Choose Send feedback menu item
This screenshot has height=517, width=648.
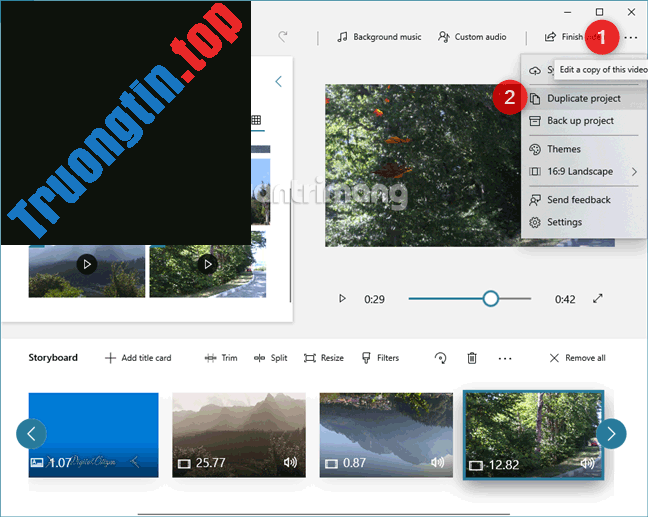pyautogui.click(x=584, y=200)
